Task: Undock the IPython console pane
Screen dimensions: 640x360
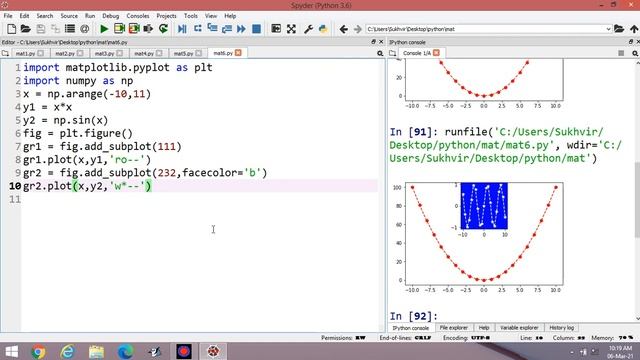Action: click(631, 42)
